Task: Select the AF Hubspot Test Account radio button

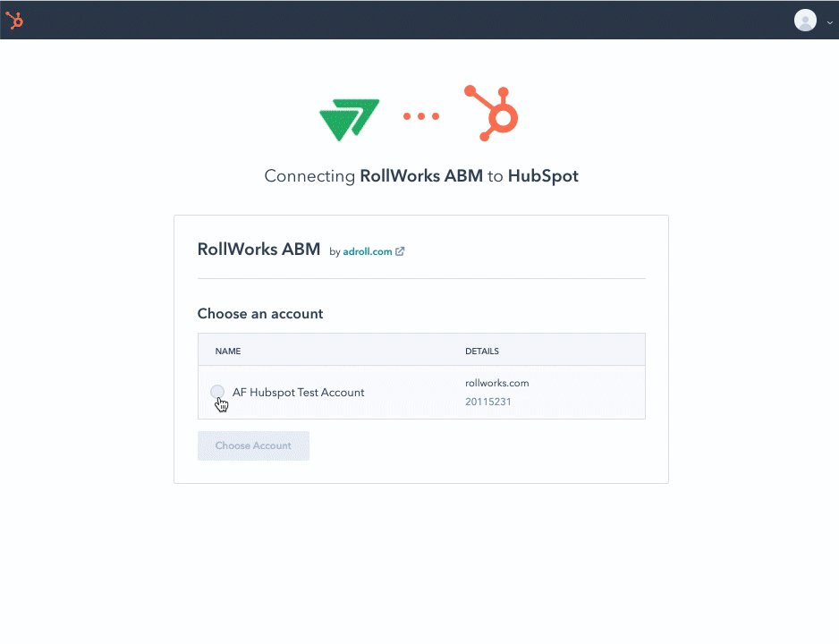Action: tap(217, 392)
